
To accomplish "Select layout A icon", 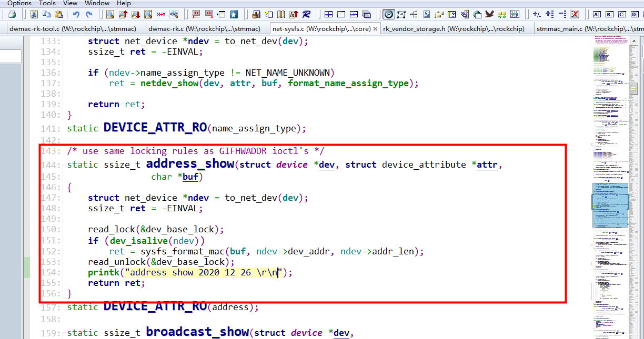I will coord(597,14).
